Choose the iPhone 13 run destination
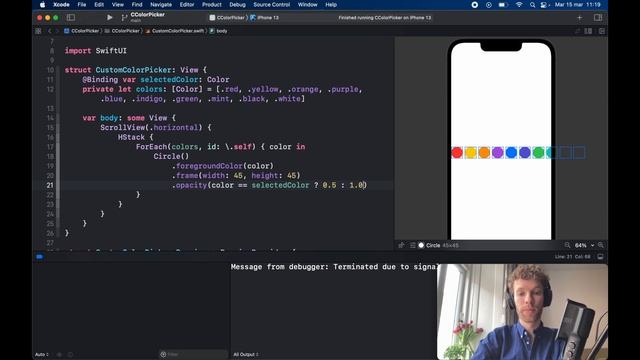Screen dimensions: 640x360 click(x=264, y=18)
